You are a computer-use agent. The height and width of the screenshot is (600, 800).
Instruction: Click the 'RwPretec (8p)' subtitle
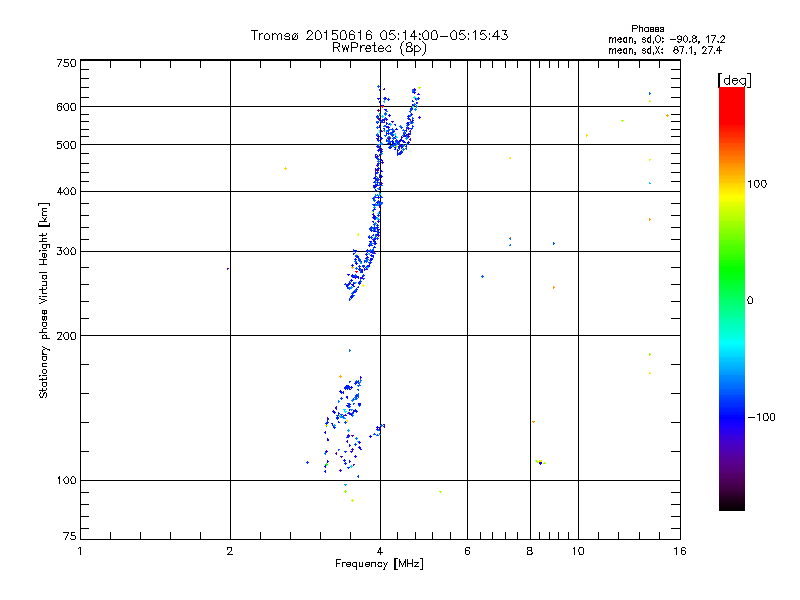pyautogui.click(x=379, y=48)
